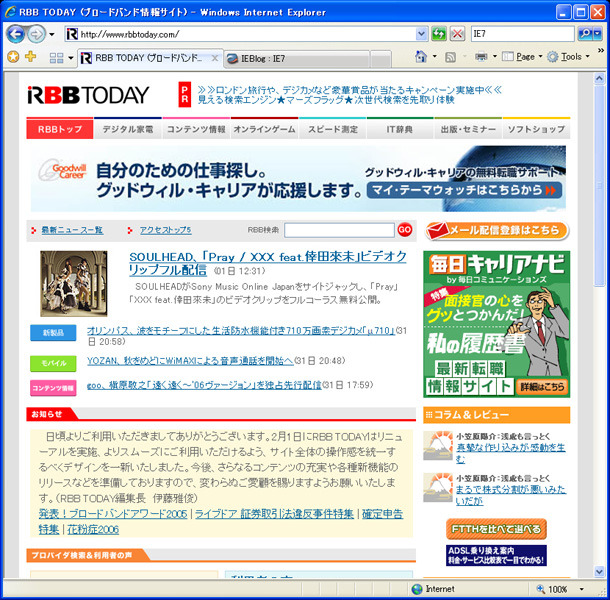Image resolution: width=610 pixels, height=600 pixels.
Task: Expand the toolbar overflow chevron
Action: (601, 51)
